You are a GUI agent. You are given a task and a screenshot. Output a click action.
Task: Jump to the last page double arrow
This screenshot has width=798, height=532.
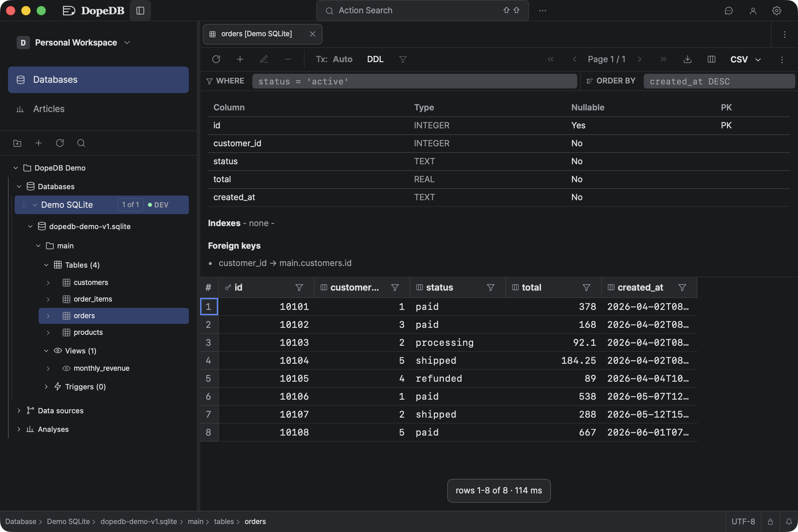(663, 60)
